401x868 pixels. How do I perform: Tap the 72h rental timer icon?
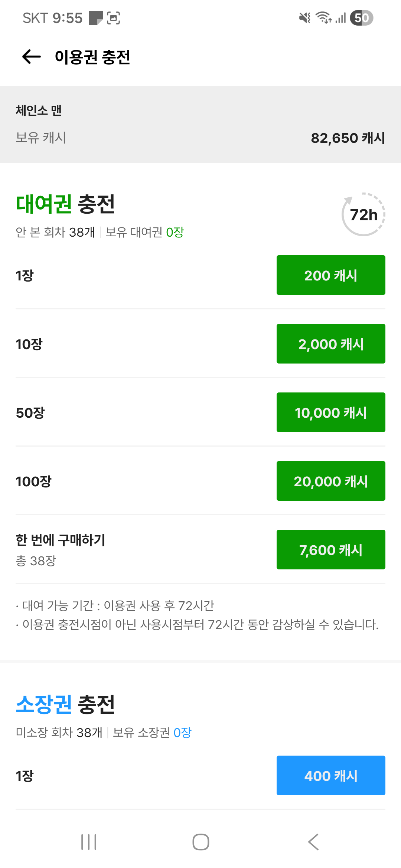point(363,214)
